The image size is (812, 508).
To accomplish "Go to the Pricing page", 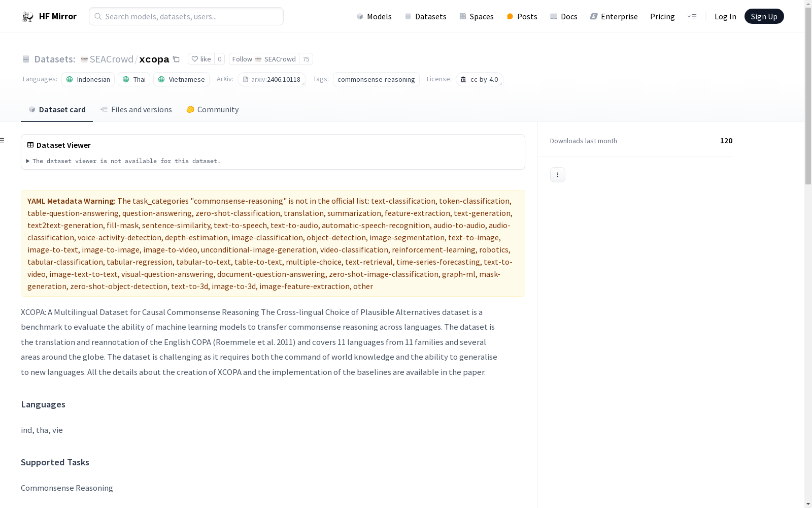I will (662, 16).
